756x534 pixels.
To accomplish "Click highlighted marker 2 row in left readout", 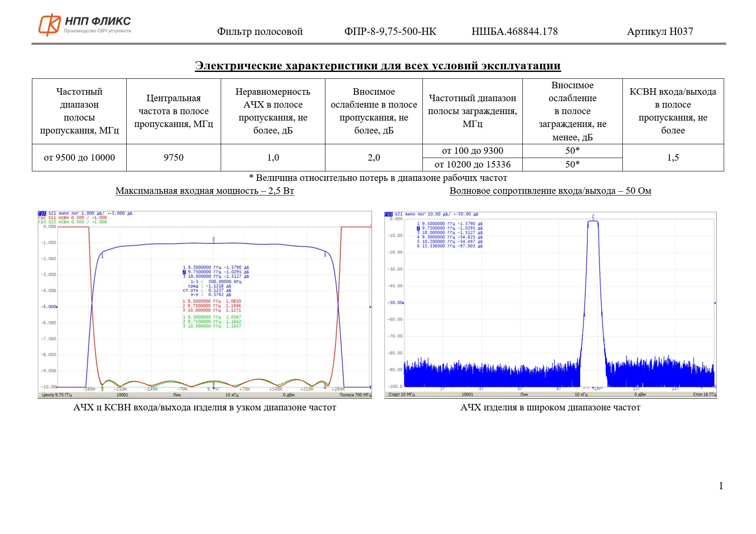I will pyautogui.click(x=216, y=272).
